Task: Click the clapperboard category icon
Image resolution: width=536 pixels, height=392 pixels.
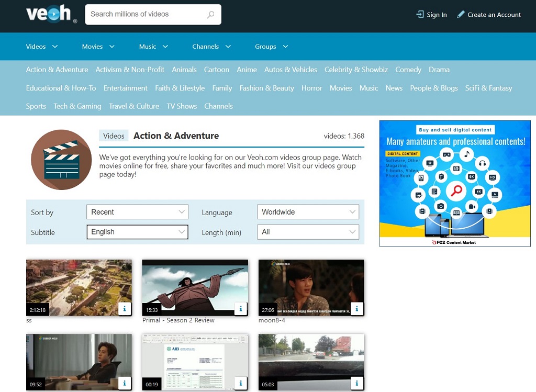Action: click(x=62, y=160)
